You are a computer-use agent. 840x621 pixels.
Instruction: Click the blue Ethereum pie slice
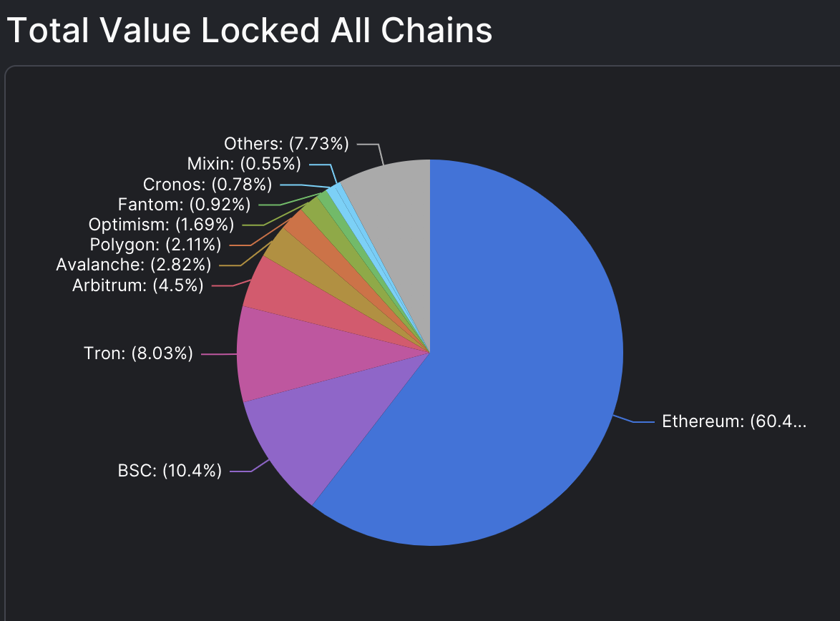coord(514,375)
